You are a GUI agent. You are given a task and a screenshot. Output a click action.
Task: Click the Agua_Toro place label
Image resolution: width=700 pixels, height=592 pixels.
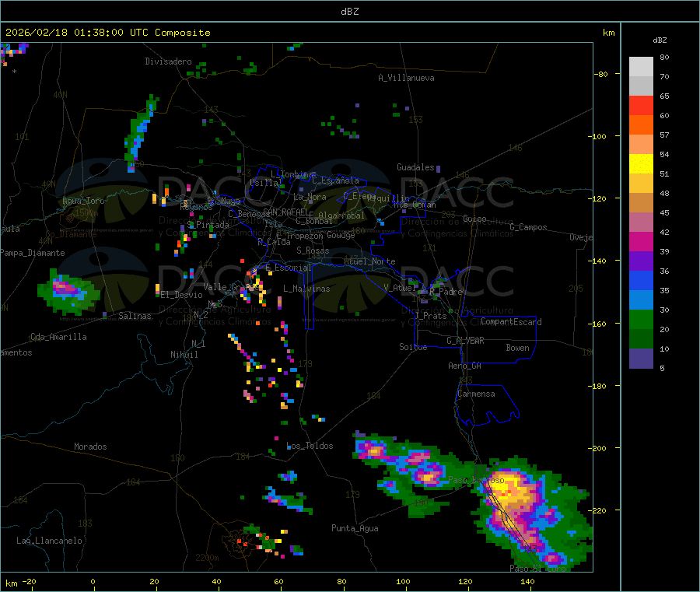(x=83, y=201)
